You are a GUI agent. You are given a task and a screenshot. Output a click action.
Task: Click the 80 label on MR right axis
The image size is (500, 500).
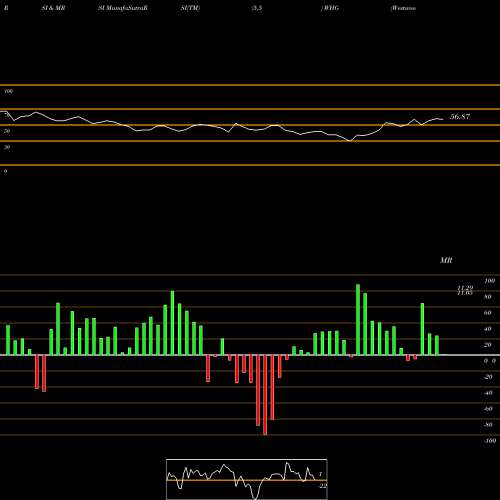(x=488, y=297)
